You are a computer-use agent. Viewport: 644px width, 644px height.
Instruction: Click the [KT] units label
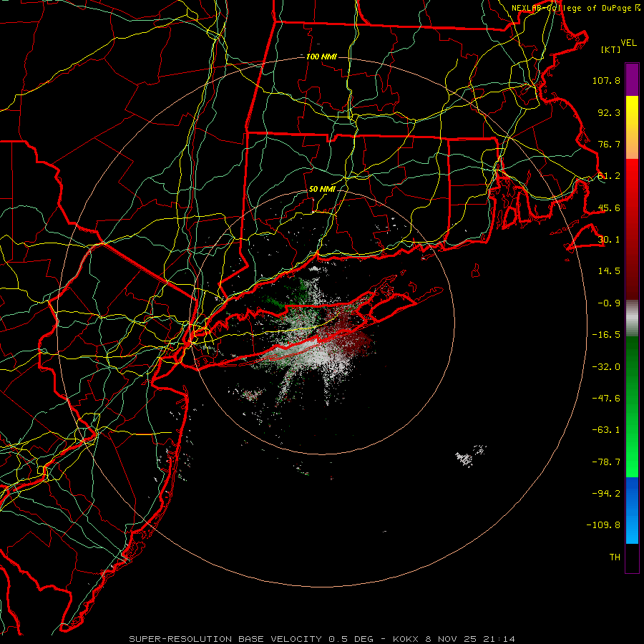(x=611, y=49)
